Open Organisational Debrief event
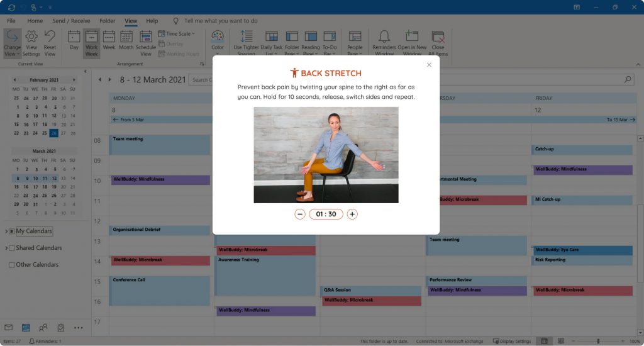644x346 pixels. tap(160, 230)
